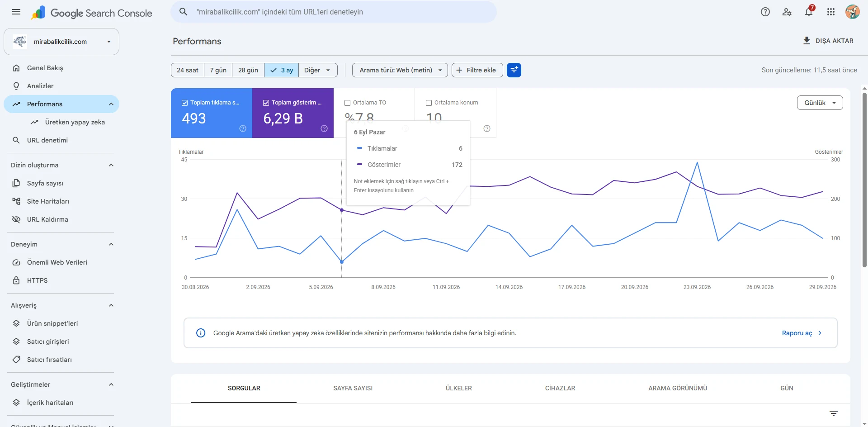This screenshot has width=868, height=427.
Task: Open the Diğer date range dropdown
Action: pyautogui.click(x=318, y=70)
